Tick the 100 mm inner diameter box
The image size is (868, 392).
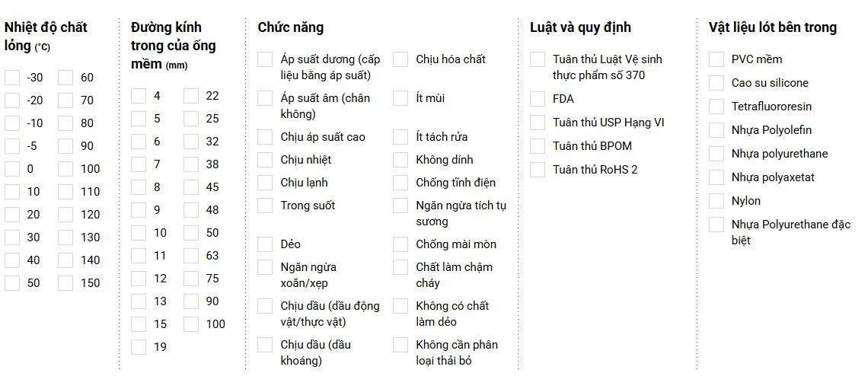pyautogui.click(x=191, y=324)
